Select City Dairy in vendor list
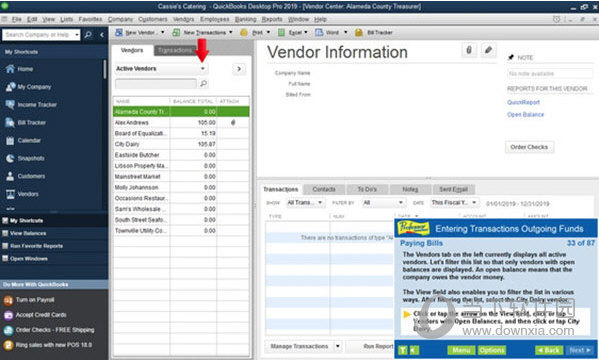The image size is (599, 360). click(181, 144)
